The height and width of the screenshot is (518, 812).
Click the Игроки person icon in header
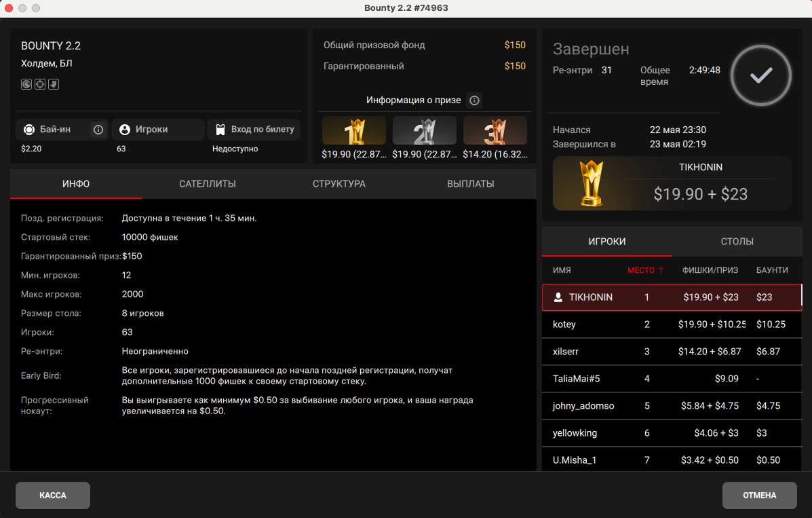tap(125, 130)
